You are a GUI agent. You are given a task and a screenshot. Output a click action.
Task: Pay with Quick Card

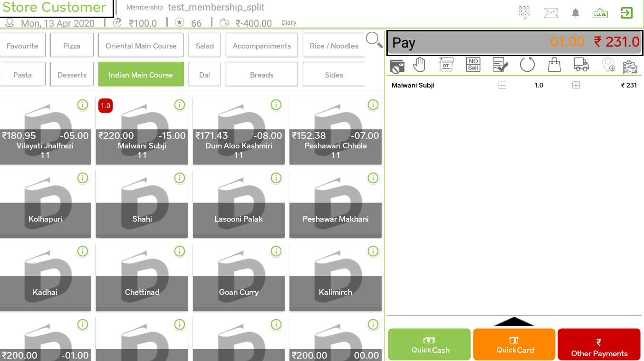[x=514, y=344]
